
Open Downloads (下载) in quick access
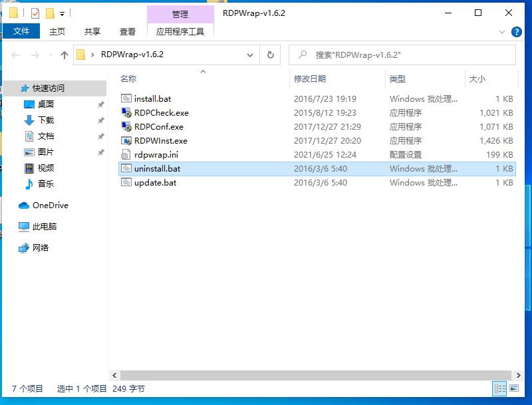pos(45,120)
